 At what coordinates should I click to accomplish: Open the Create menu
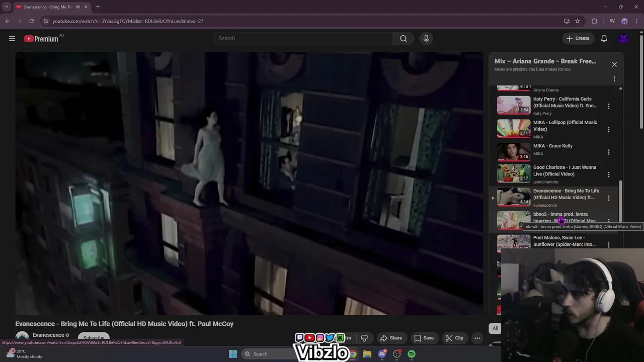(x=578, y=38)
